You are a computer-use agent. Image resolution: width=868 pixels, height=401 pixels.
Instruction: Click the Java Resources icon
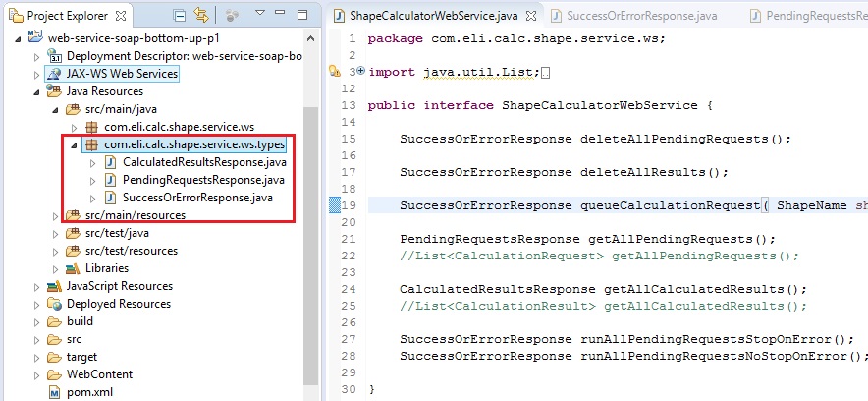click(54, 90)
